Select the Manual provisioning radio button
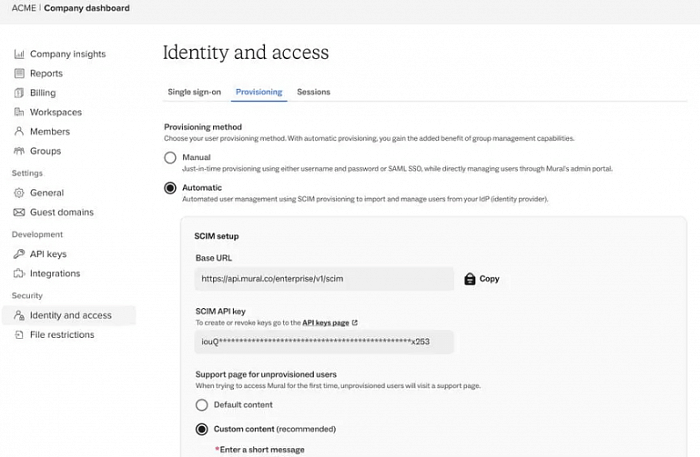This screenshot has width=700, height=457. [170, 158]
